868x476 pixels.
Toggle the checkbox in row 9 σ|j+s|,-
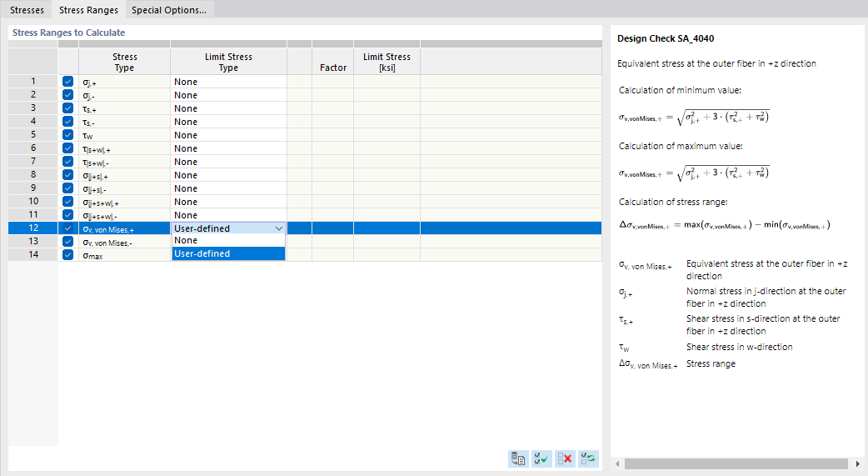(x=67, y=188)
